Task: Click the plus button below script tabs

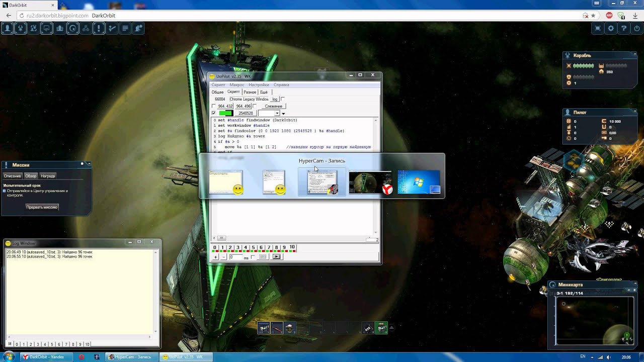Action: (x=216, y=257)
